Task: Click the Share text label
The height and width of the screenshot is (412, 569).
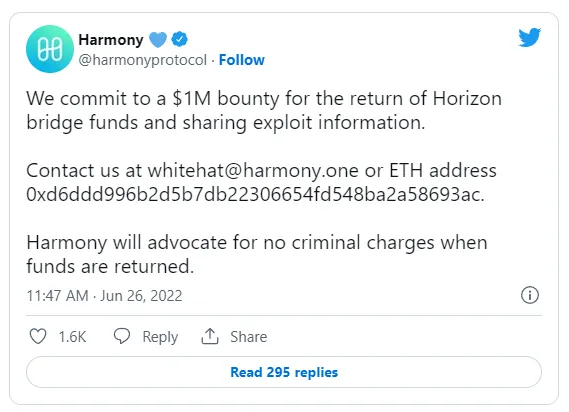Action: point(249,337)
